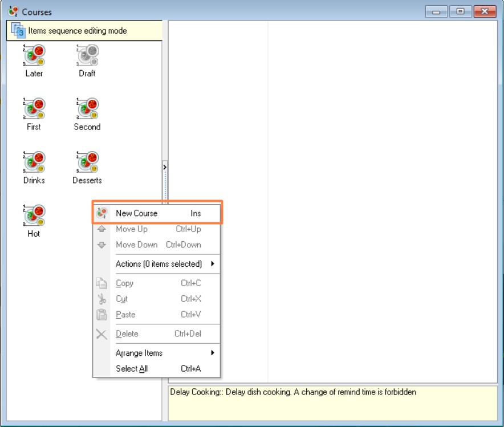Viewport: 504px width, 427px height.
Task: Choose Select All from the context menu
Action: [157, 368]
